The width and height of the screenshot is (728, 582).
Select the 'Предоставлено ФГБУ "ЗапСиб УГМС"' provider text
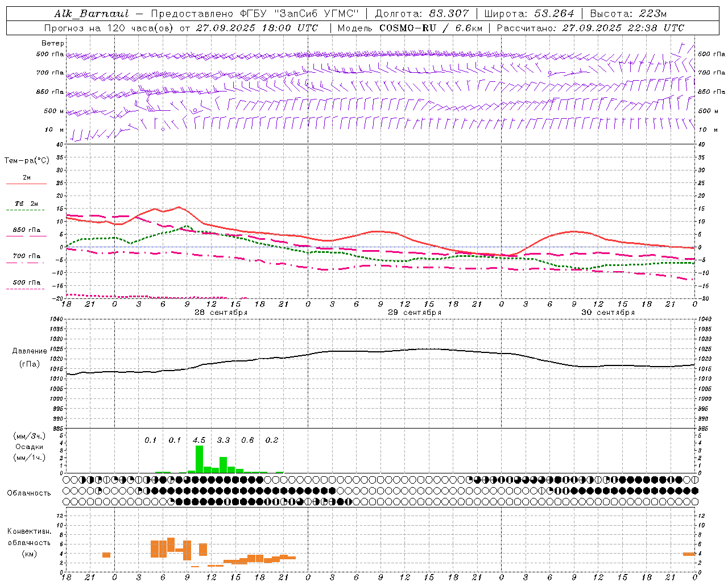click(255, 14)
